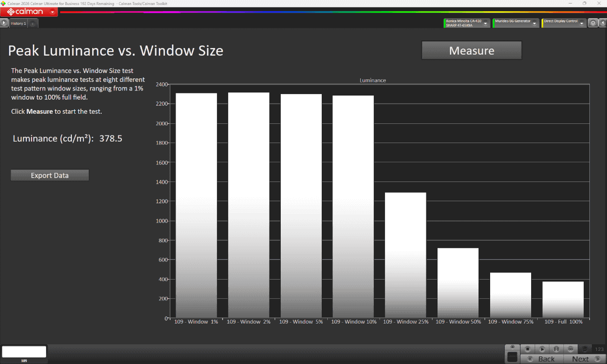
Task: Click the help question mark icon
Action: coord(585,349)
